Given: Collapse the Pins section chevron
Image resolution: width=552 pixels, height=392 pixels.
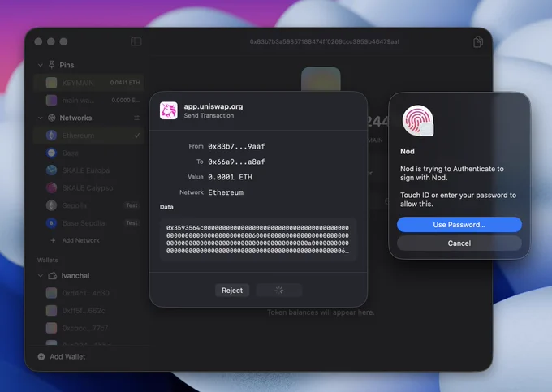Looking at the screenshot, I should [41, 65].
